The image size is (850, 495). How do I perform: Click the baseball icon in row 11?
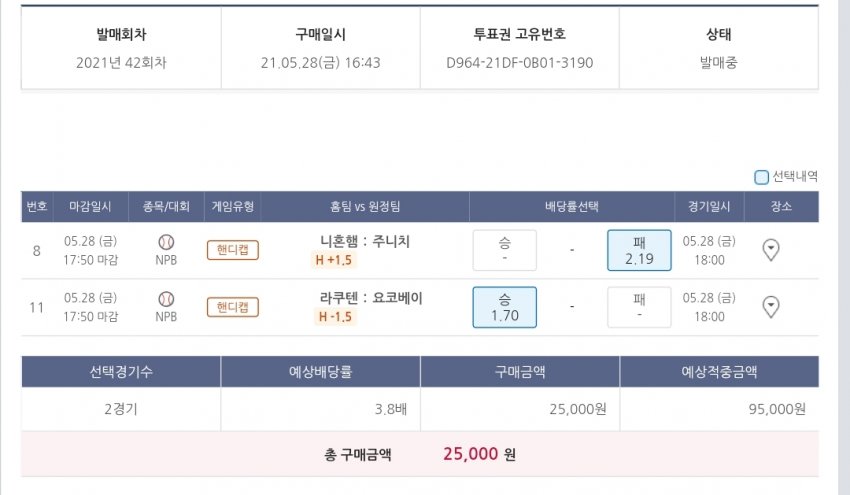pyautogui.click(x=166, y=298)
